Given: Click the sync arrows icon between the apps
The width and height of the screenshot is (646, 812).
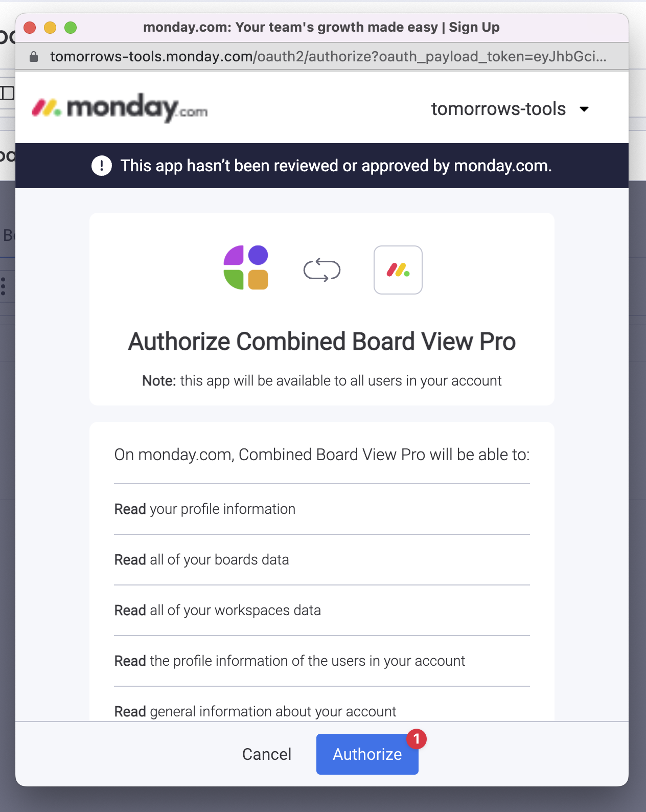Looking at the screenshot, I should [x=322, y=270].
